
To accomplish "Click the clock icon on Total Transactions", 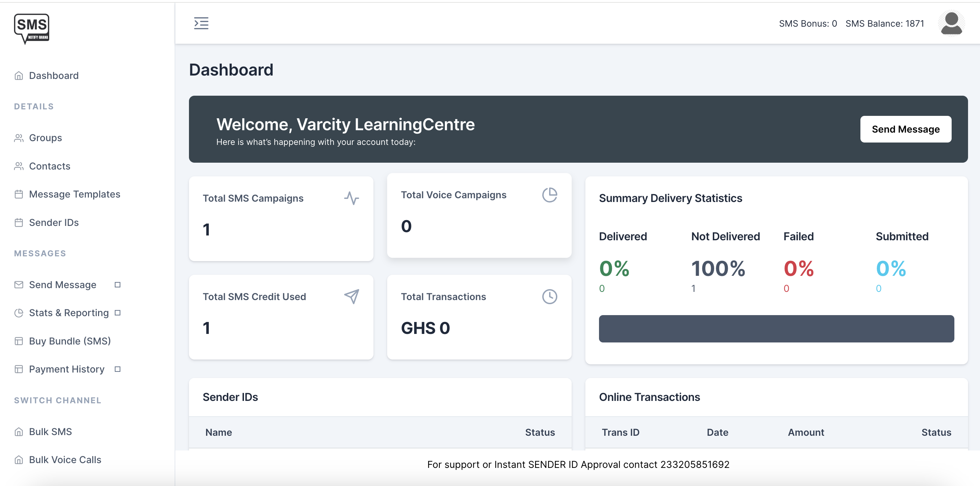I will pos(549,296).
